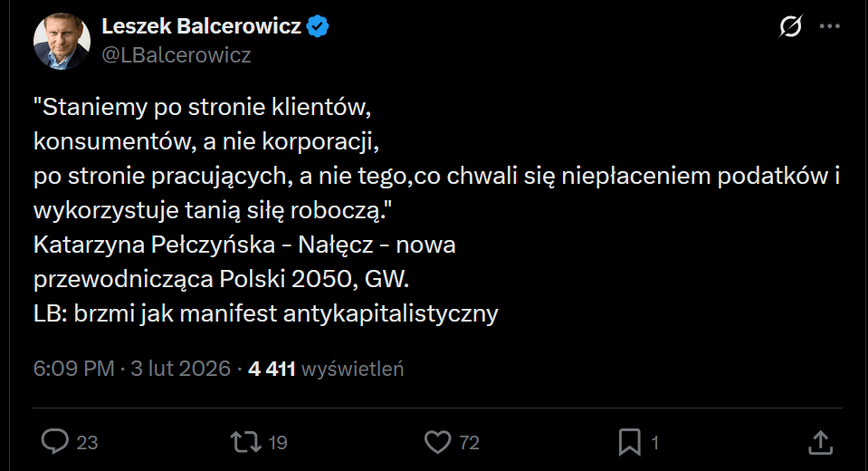The height and width of the screenshot is (471, 868).
Task: Open the Grok explain-post icon
Action: 790,27
